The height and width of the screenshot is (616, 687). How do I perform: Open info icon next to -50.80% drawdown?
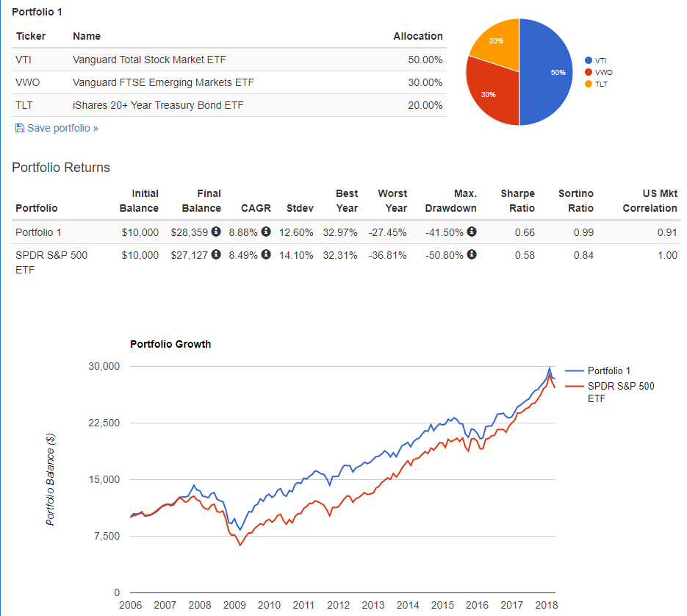(x=472, y=254)
